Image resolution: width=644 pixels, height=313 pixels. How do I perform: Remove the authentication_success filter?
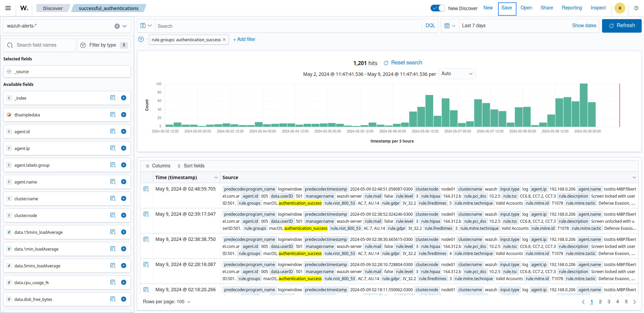click(224, 40)
